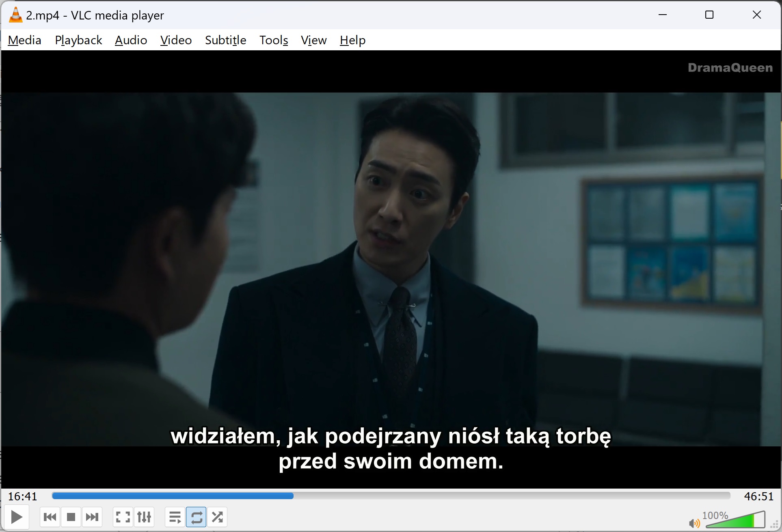Click the total duration 46:51 label
This screenshot has height=532, width=782.
pyautogui.click(x=758, y=496)
